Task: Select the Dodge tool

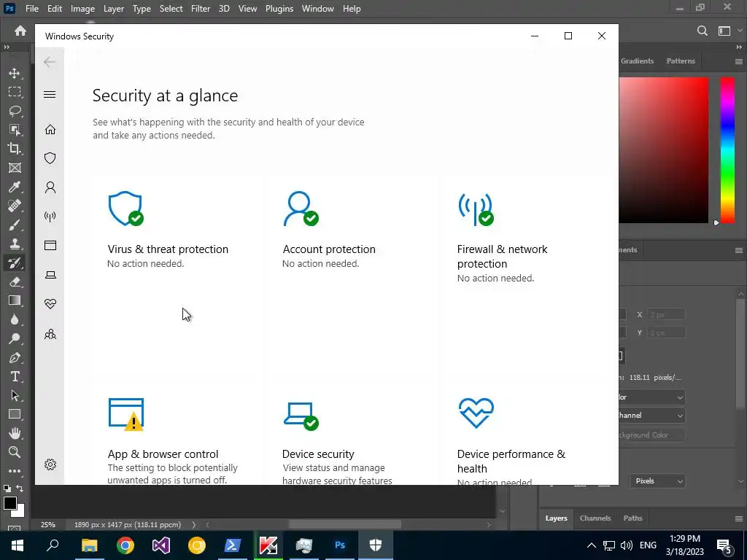Action: pos(15,338)
